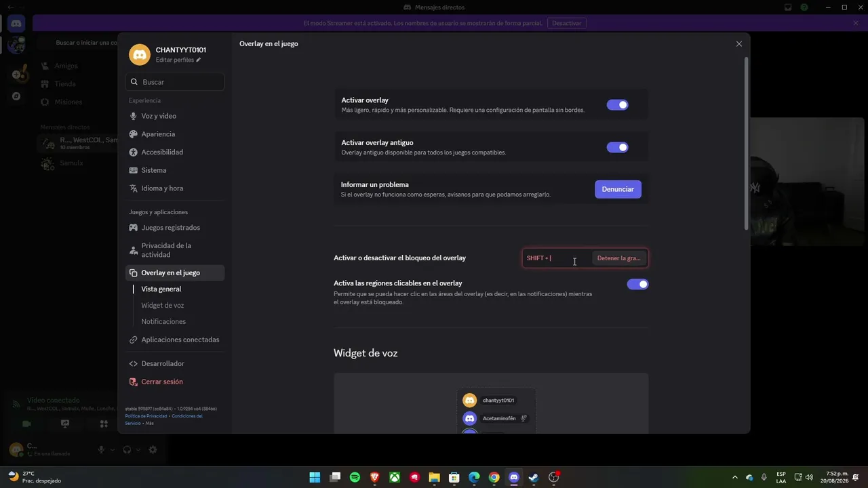Open the Windows Start menu
The height and width of the screenshot is (488, 868).
point(315,477)
